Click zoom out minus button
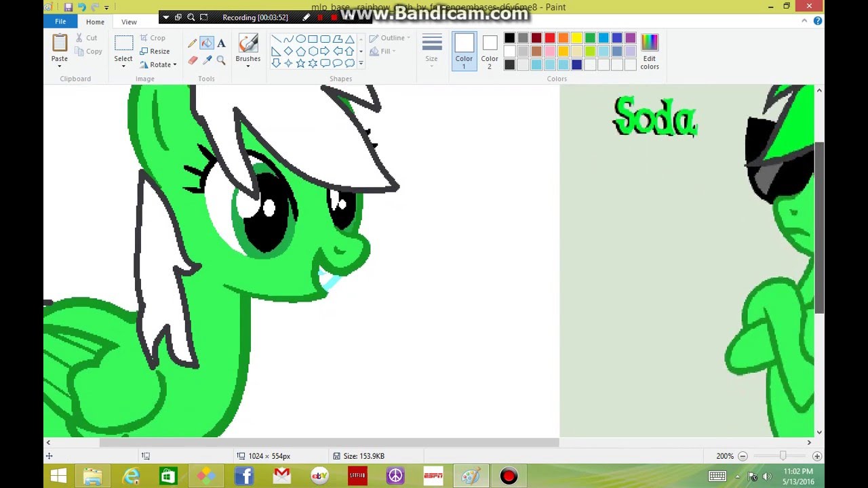 (x=743, y=456)
